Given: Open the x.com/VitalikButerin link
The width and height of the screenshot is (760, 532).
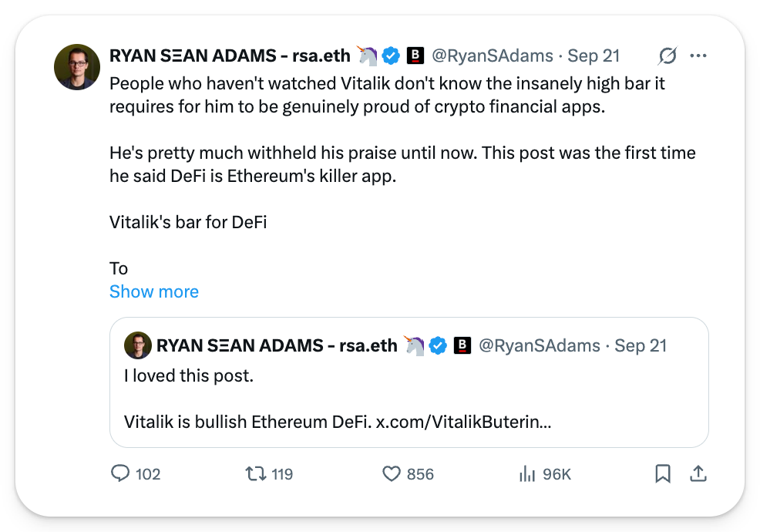Looking at the screenshot, I should 462,423.
